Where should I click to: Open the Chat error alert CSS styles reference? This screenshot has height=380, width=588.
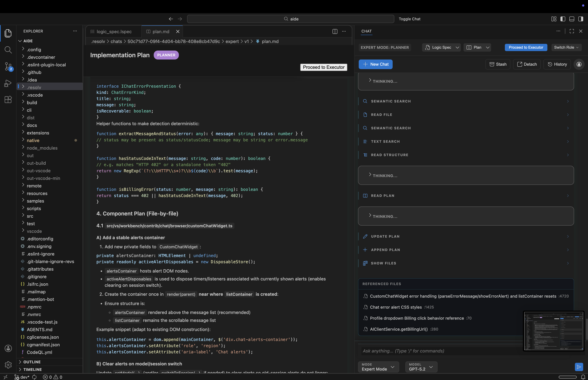[x=396, y=307]
